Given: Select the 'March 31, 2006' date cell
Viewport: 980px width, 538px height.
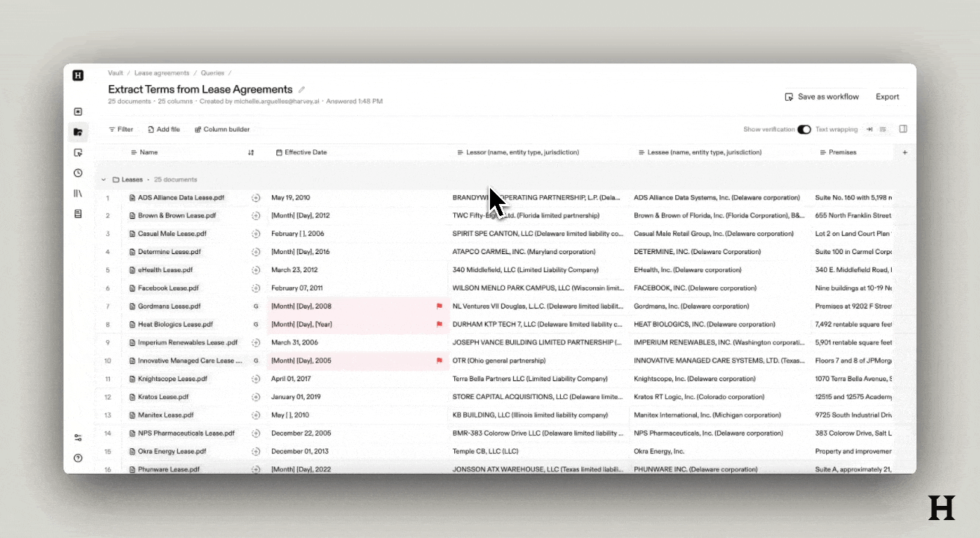Looking at the screenshot, I should coord(357,342).
